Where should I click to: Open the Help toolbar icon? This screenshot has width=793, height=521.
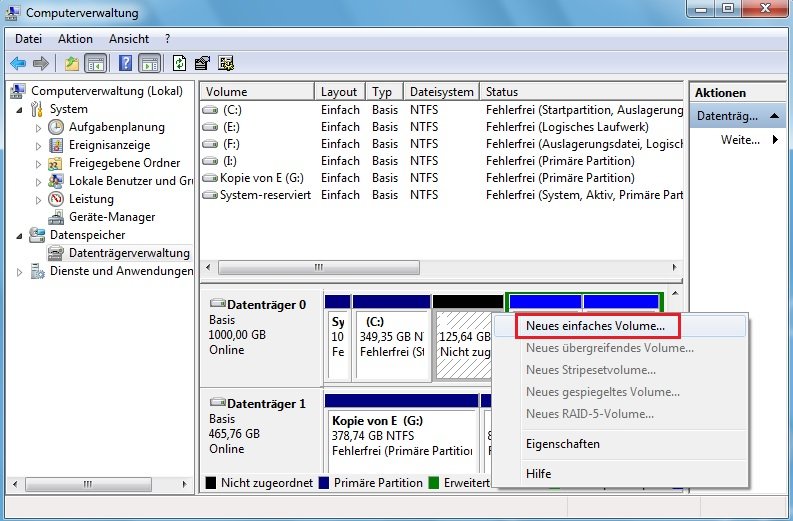point(125,63)
